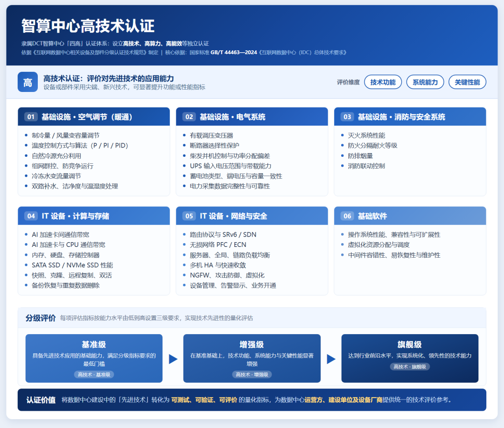Click the blue 高 square icon
The image size is (504, 428).
point(28,82)
